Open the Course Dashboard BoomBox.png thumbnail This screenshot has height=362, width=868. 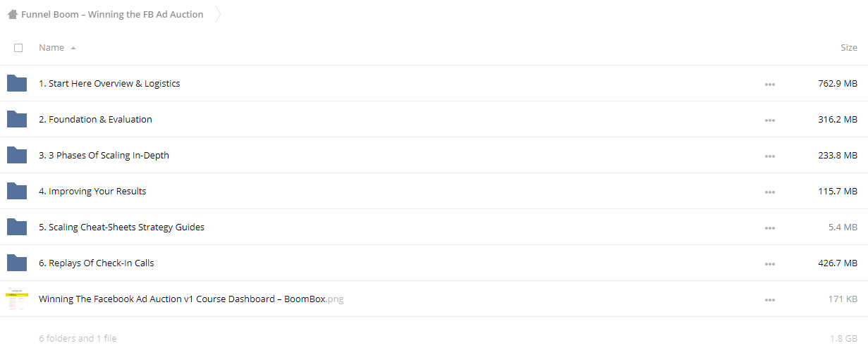(17, 299)
